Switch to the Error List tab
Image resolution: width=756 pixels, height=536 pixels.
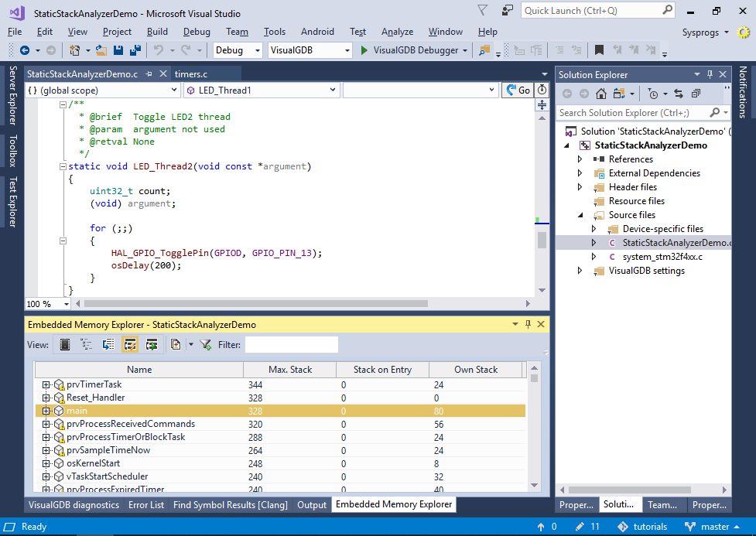(146, 504)
